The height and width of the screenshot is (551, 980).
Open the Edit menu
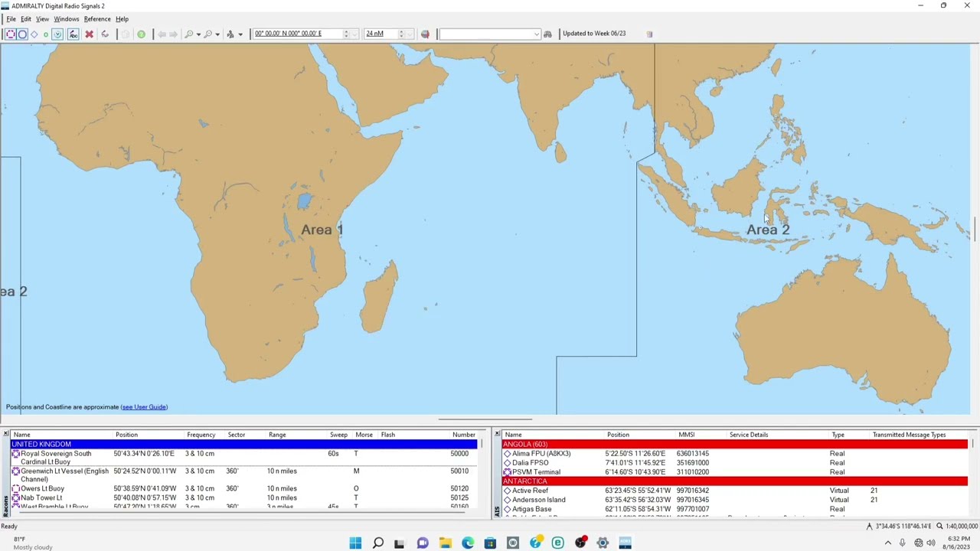tap(26, 19)
